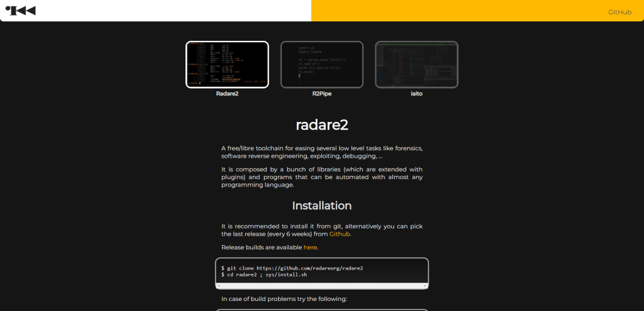Select the iaito GUI thumbnail
Viewport: 644px width, 311px height.
(416, 65)
